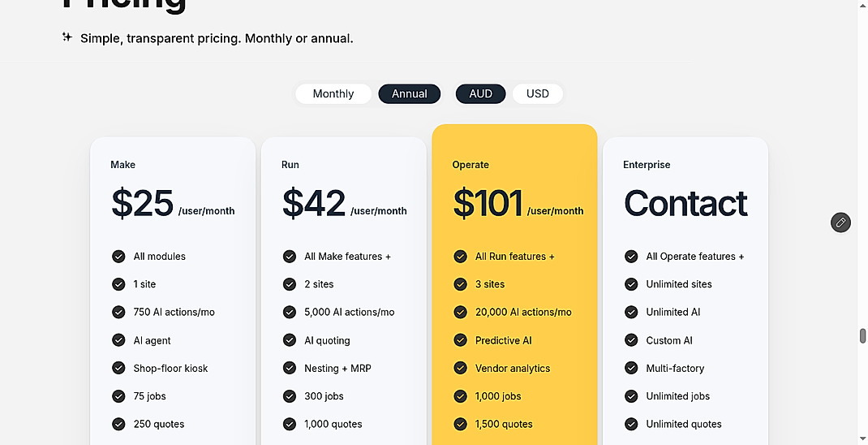The height and width of the screenshot is (445, 868).
Task: Click check icon beside Unlimited sites
Action: (x=632, y=284)
